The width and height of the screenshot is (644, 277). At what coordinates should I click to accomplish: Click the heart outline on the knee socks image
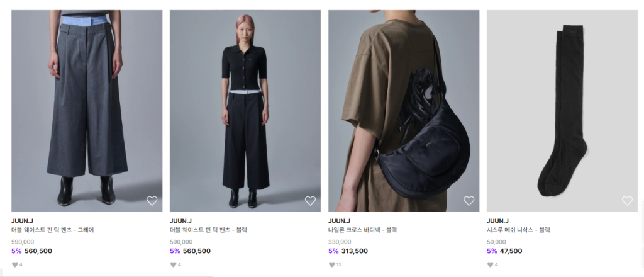(627, 201)
